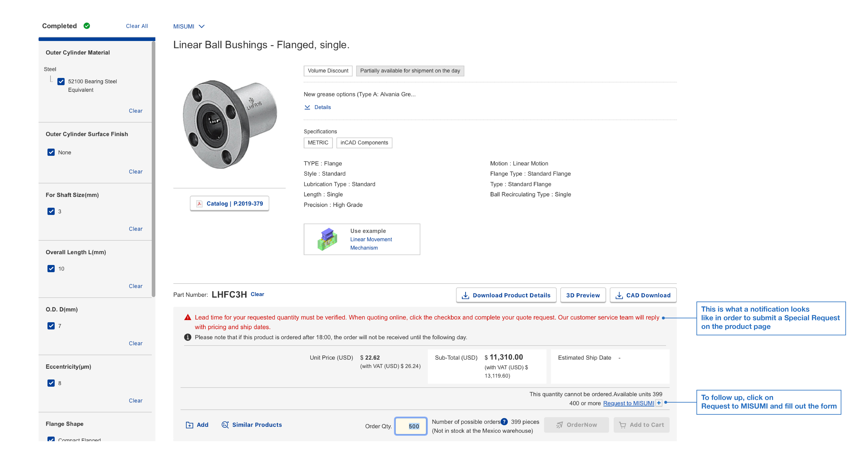The height and width of the screenshot is (453, 868).
Task: Click the Add to Cart cart icon
Action: (x=622, y=425)
